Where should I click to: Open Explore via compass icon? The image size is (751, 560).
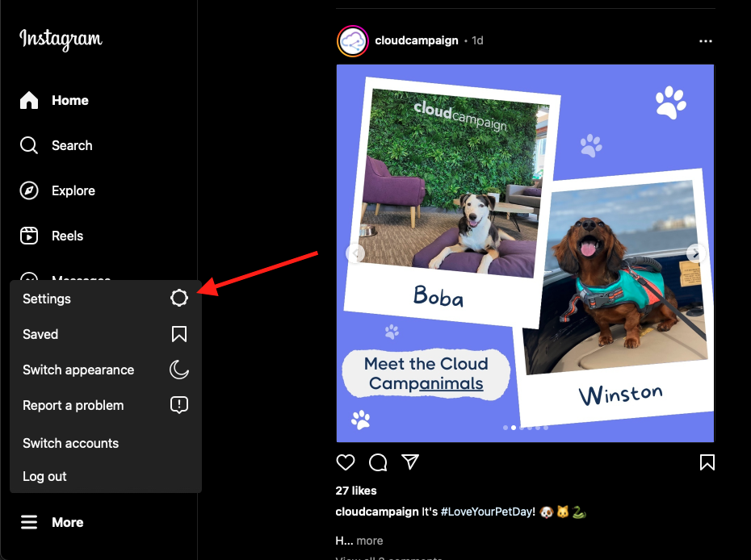29,190
